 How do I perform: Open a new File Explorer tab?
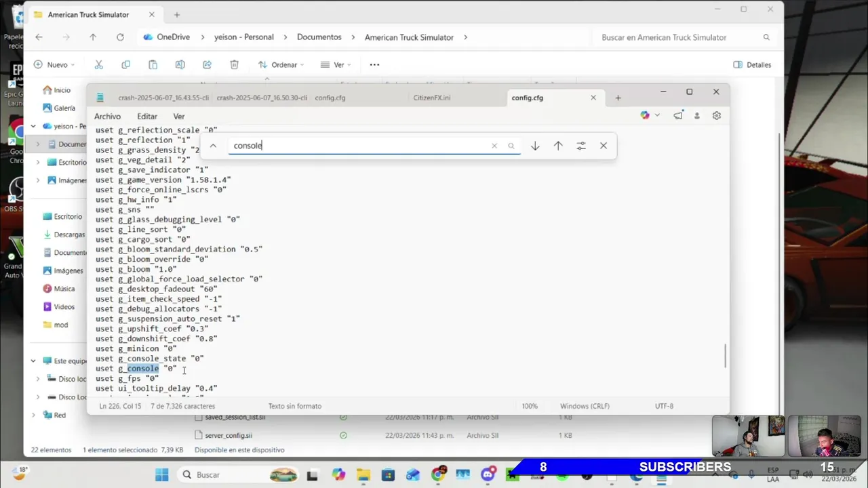point(177,14)
